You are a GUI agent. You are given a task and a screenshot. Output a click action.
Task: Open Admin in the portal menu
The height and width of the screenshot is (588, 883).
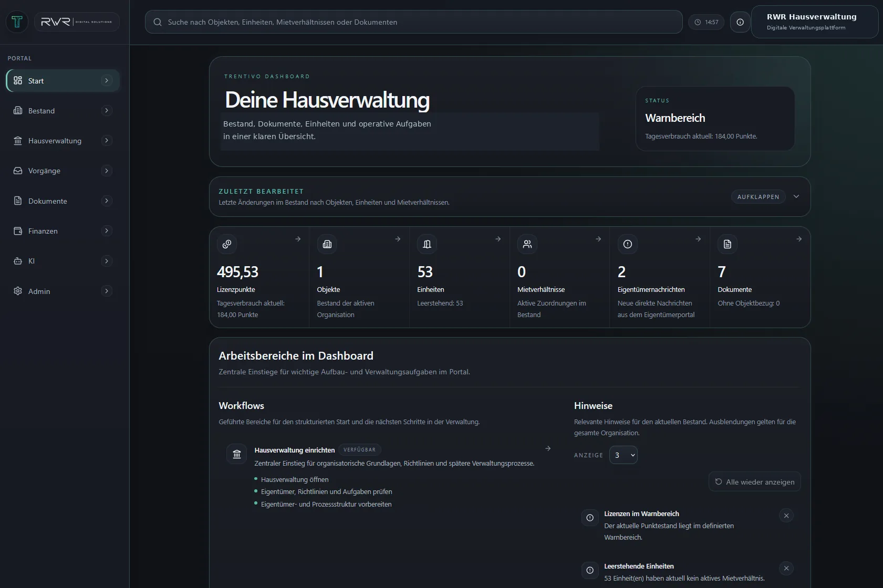coord(63,291)
